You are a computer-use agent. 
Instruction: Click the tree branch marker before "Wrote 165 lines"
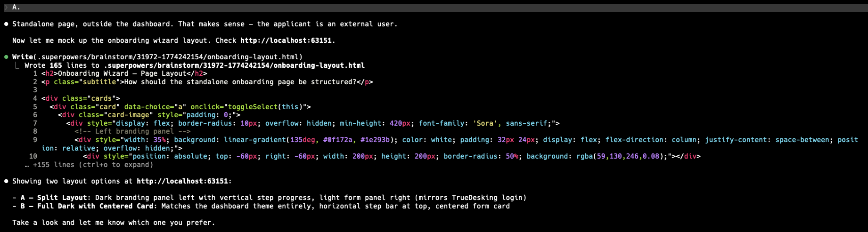tap(17, 65)
